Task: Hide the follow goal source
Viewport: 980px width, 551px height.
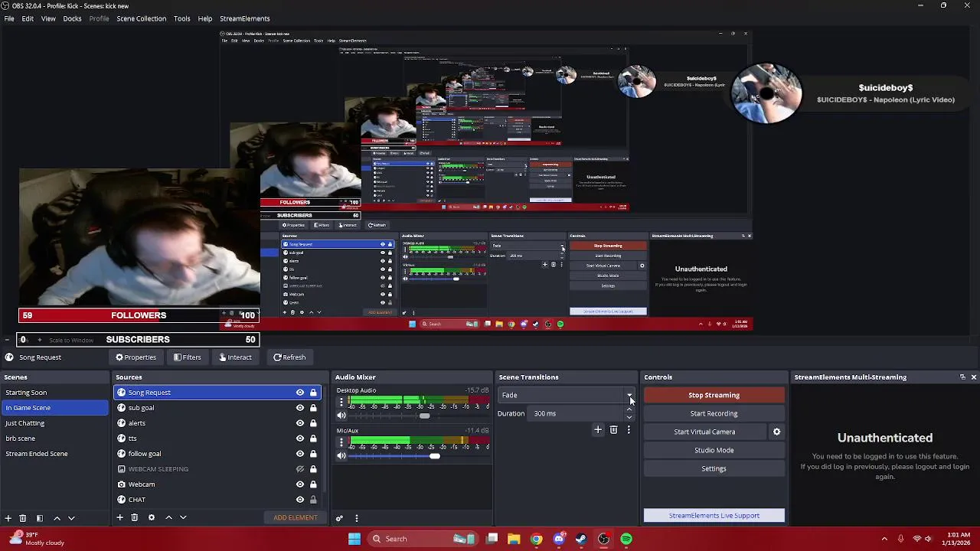Action: tap(300, 454)
